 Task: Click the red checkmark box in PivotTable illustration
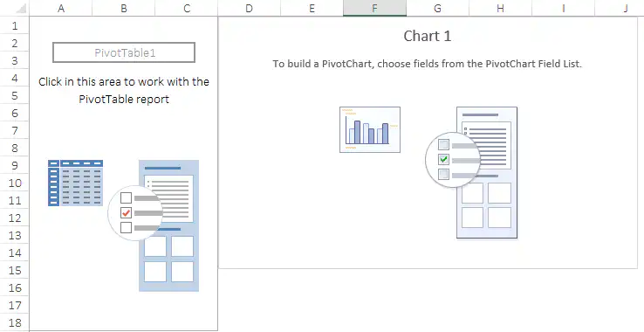click(126, 213)
